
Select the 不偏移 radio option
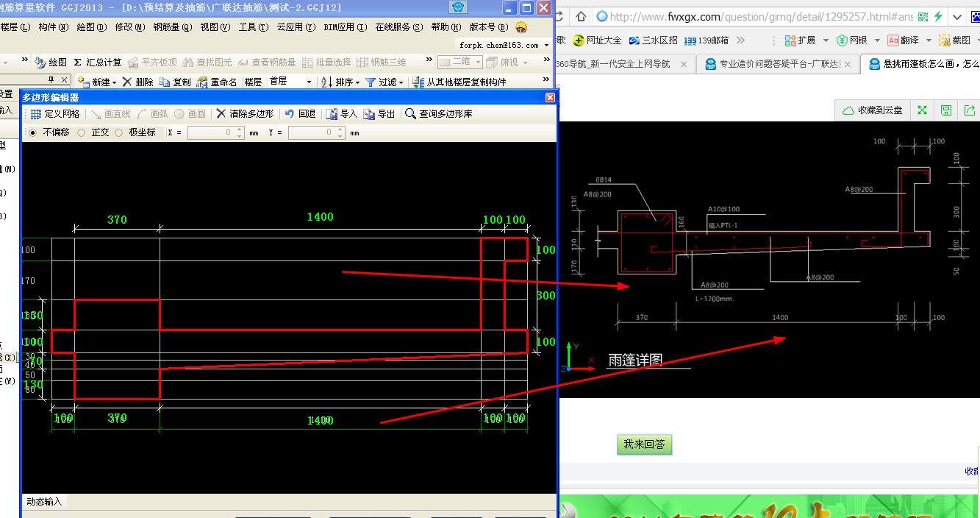point(32,132)
